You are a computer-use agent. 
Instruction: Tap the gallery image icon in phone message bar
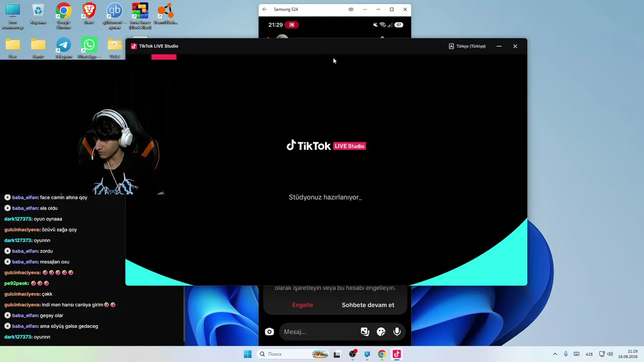pyautogui.click(x=365, y=332)
